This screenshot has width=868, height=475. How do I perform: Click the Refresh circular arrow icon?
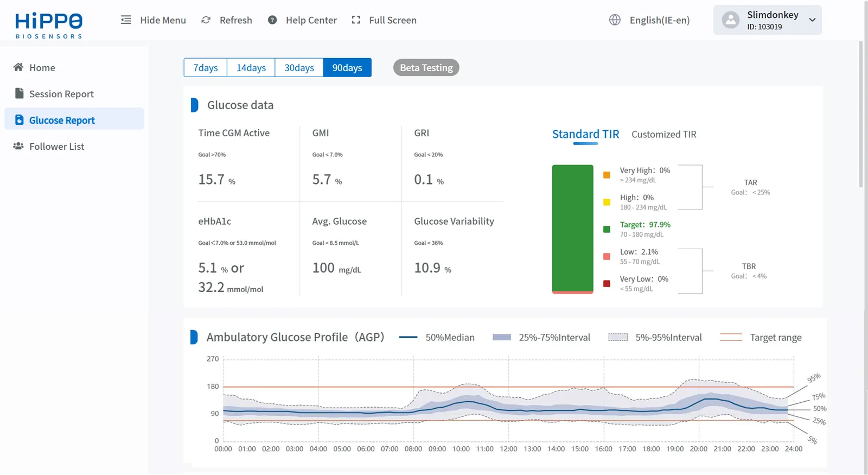(206, 20)
